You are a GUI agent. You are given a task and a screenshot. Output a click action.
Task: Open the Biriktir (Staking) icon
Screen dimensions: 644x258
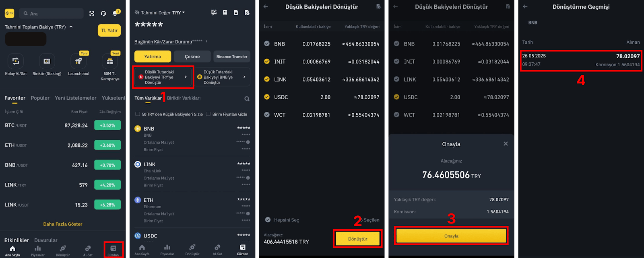47,61
